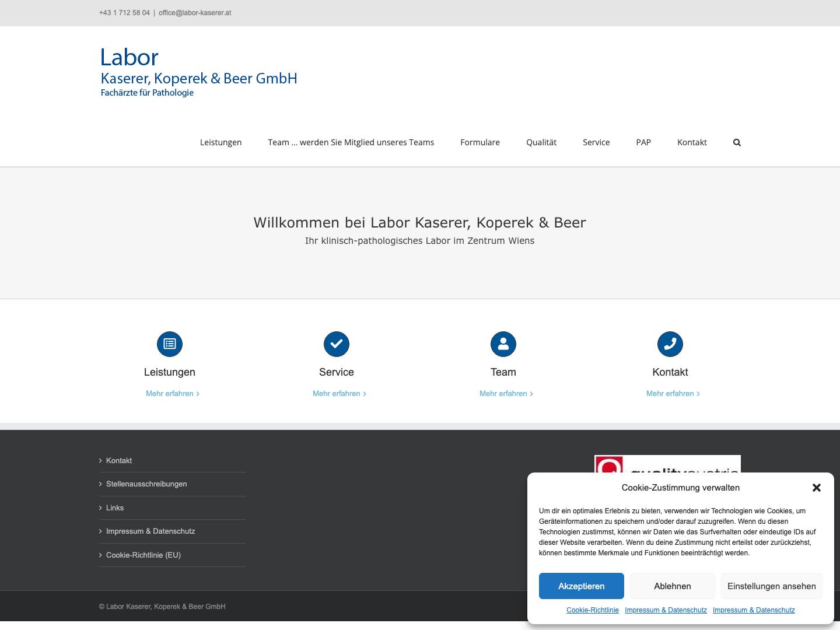Image resolution: width=840 pixels, height=630 pixels.
Task: Open Einstellungen ansehen in the cookie dialog
Action: [x=771, y=586]
